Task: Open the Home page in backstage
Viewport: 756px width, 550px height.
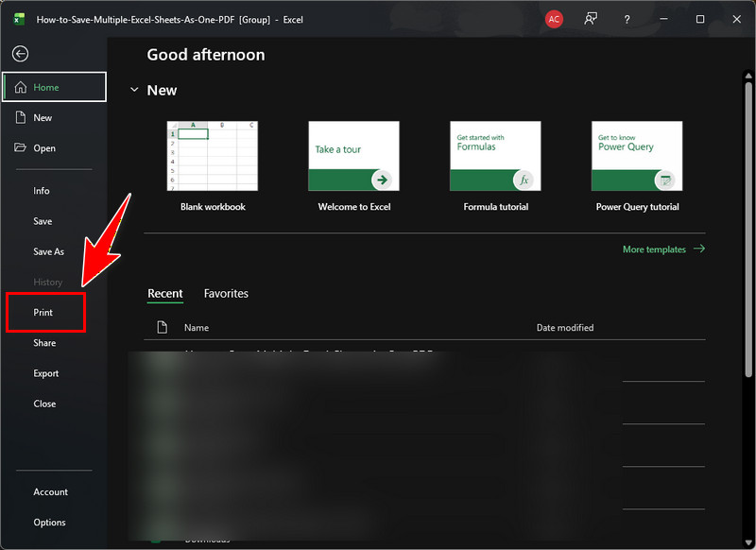Action: click(54, 87)
